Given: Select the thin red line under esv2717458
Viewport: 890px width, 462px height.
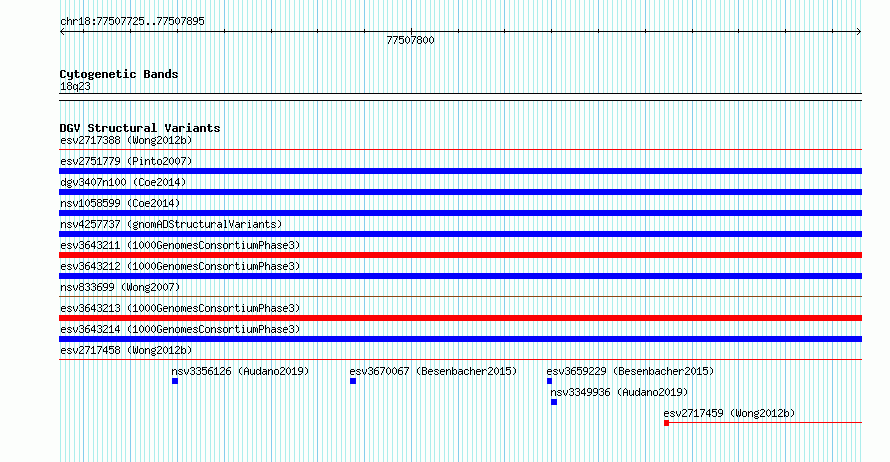Looking at the screenshot, I should [460, 359].
